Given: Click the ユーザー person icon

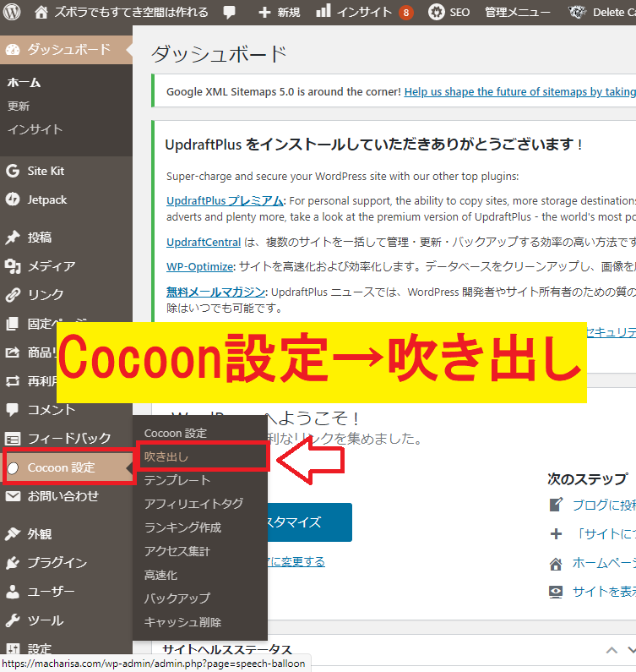Looking at the screenshot, I should pyautogui.click(x=13, y=592).
